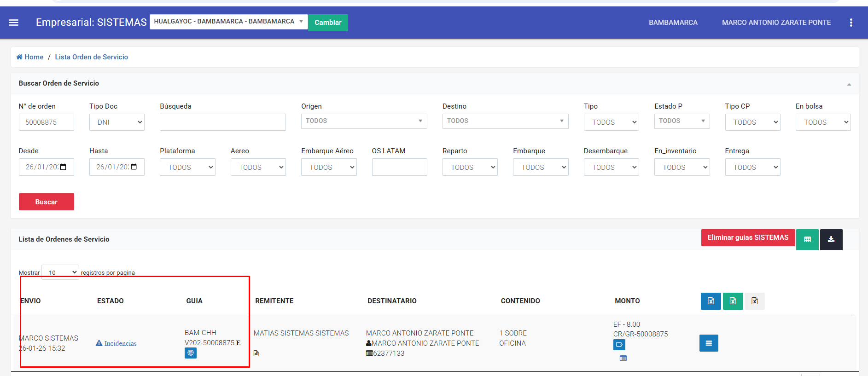Viewport: 868px width, 376px height.
Task: Click the green table grid icon button
Action: coord(807,239)
